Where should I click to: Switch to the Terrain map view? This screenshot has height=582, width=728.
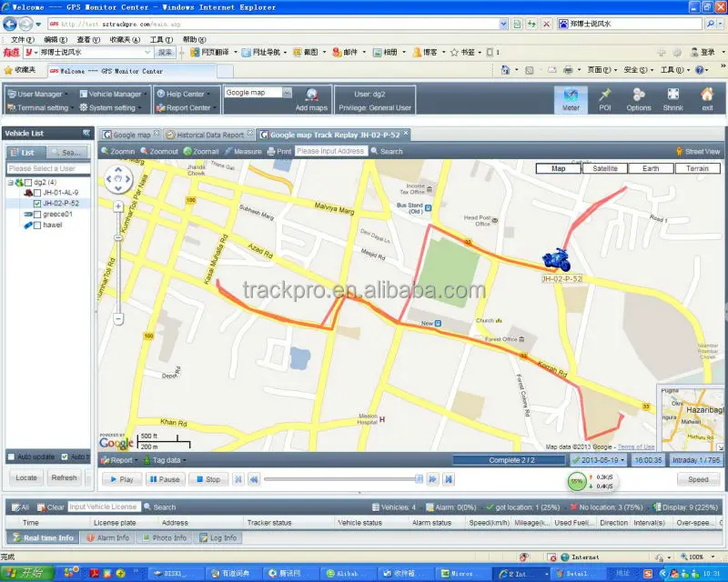[x=697, y=168]
